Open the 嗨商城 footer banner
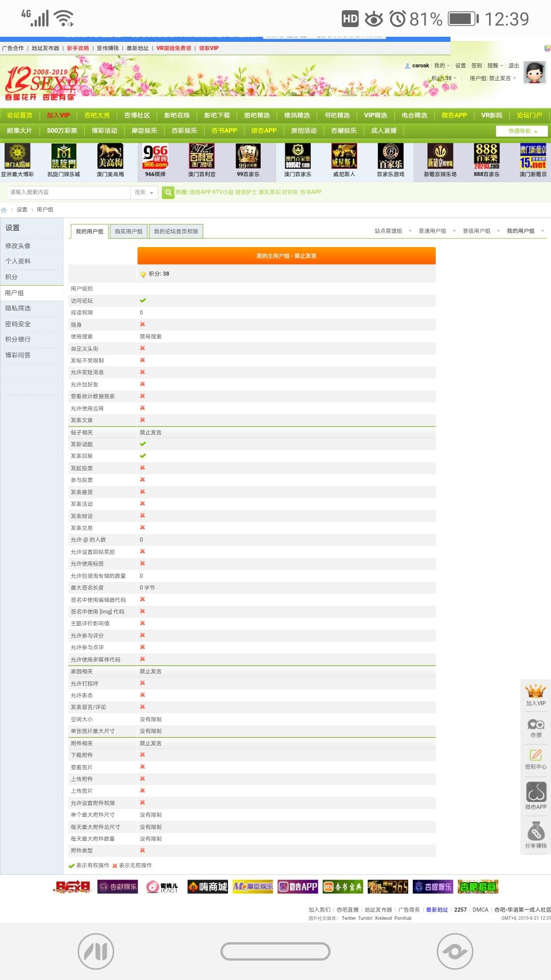The height and width of the screenshot is (980, 551). point(207,887)
